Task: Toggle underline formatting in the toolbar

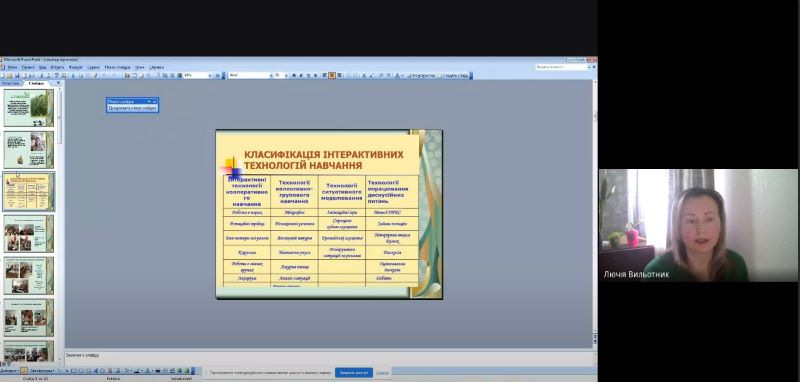Action: (x=308, y=75)
